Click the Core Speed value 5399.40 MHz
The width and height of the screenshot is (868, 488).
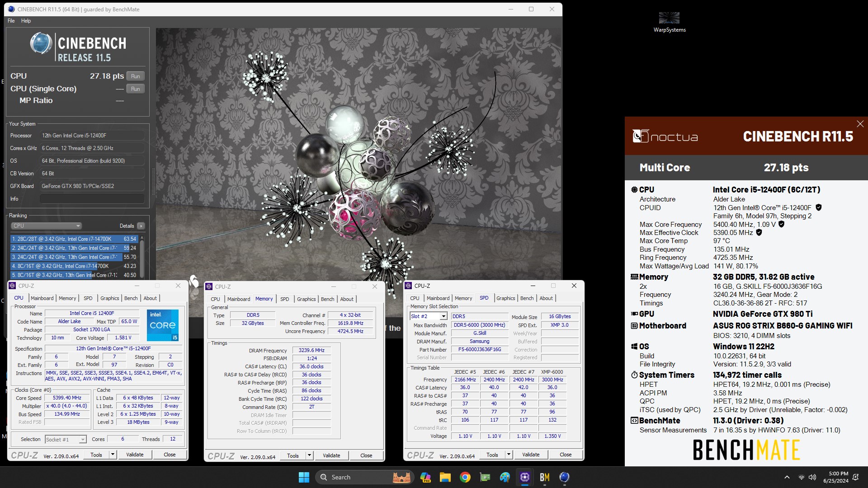67,398
